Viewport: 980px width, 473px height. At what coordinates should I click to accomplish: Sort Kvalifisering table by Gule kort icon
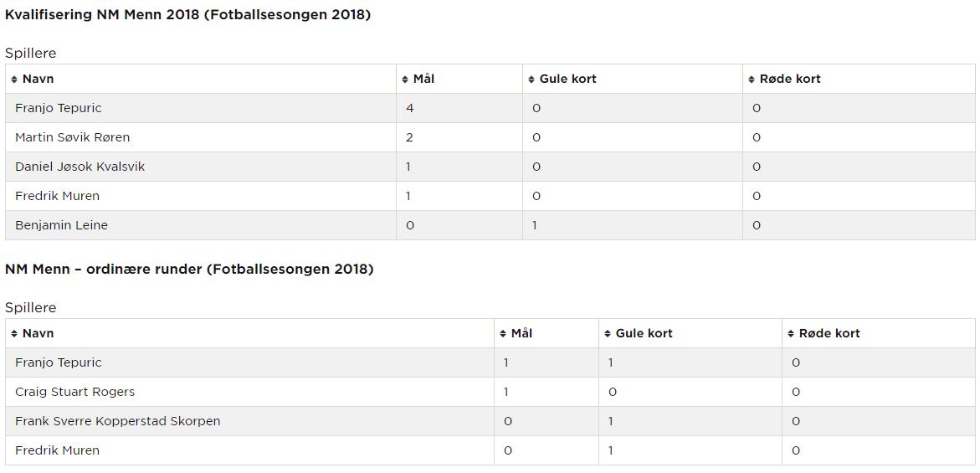pos(532,80)
